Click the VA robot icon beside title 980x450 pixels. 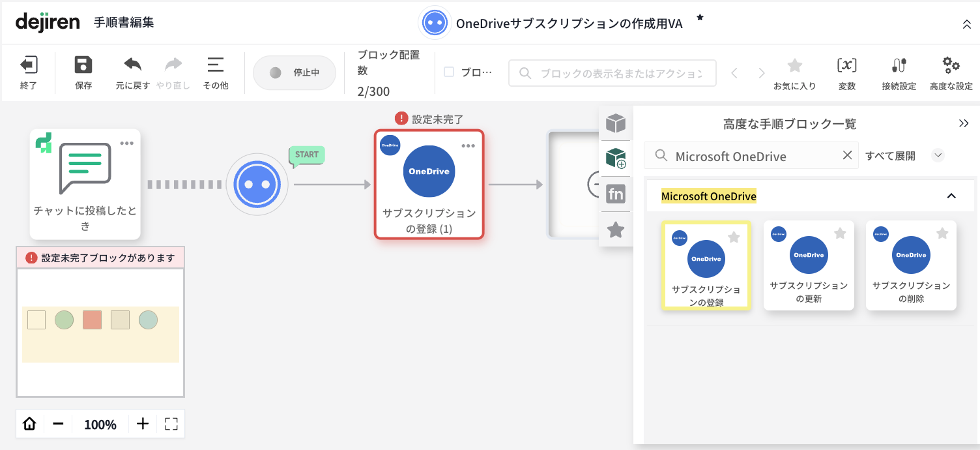point(435,23)
